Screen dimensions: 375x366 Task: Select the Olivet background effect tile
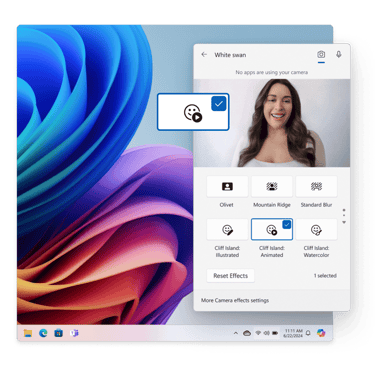point(227,187)
